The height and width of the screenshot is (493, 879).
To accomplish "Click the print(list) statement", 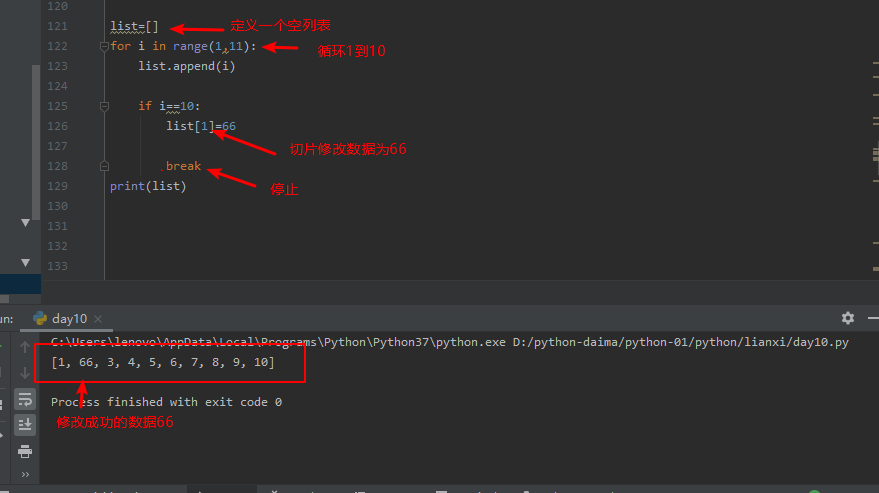I will pyautogui.click(x=148, y=186).
